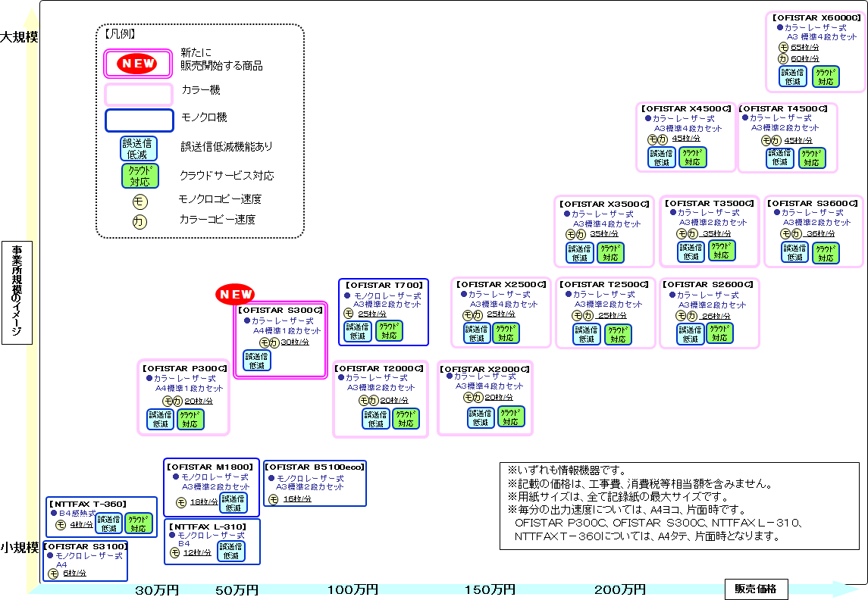Click the 【OFISTAR X3500C】 title
The width and height of the screenshot is (868, 600).
(x=604, y=204)
